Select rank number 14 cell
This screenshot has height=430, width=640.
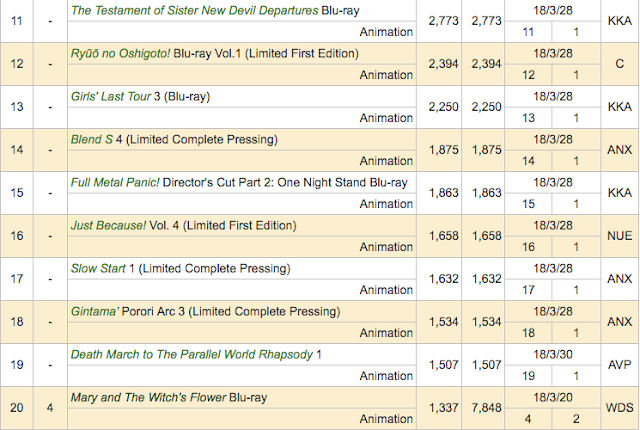pyautogui.click(x=17, y=150)
